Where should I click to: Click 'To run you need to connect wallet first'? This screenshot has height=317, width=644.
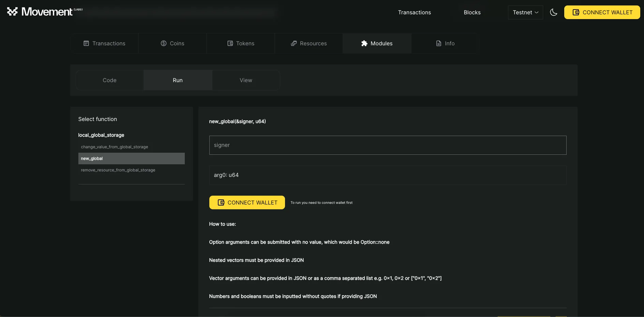[321, 202]
